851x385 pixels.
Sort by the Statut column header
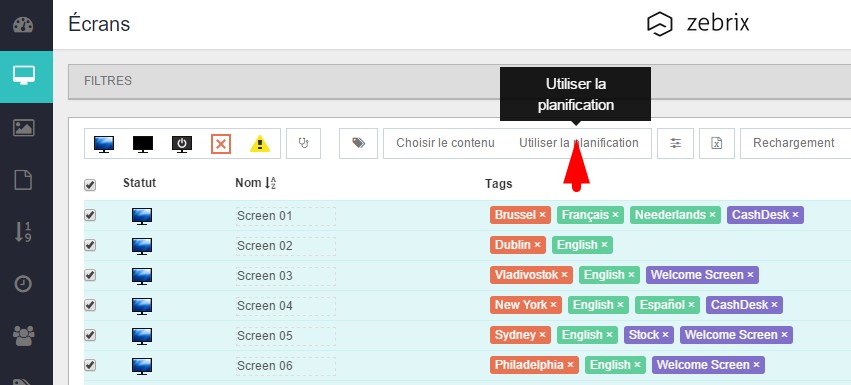click(139, 183)
